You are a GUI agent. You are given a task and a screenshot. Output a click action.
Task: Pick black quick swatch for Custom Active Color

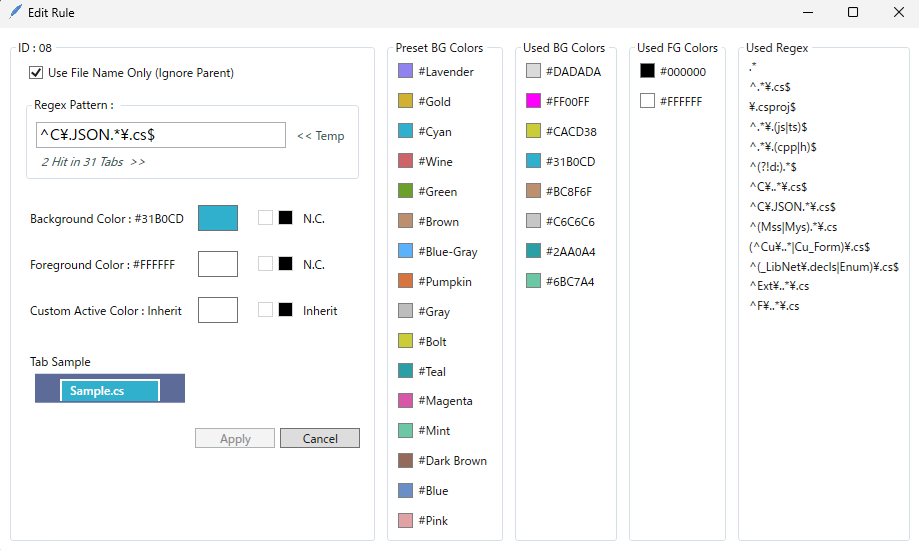(x=285, y=309)
